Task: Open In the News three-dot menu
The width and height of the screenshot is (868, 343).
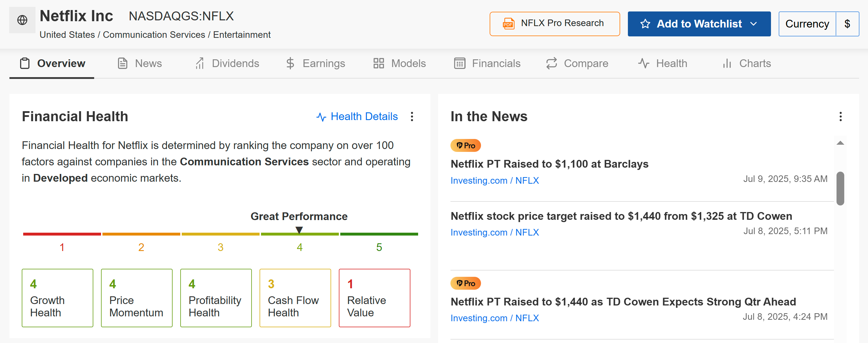Action: point(840,117)
